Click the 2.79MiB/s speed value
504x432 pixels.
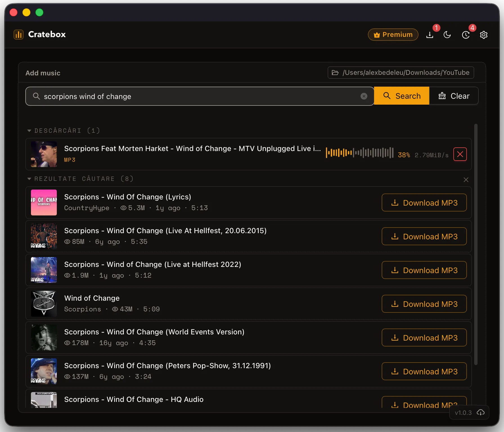(x=431, y=155)
